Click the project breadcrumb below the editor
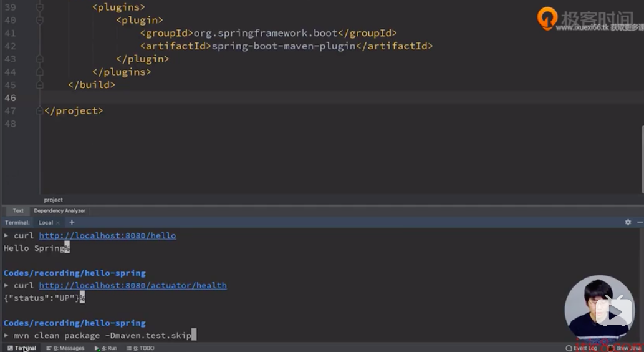644x352 pixels. [54, 200]
